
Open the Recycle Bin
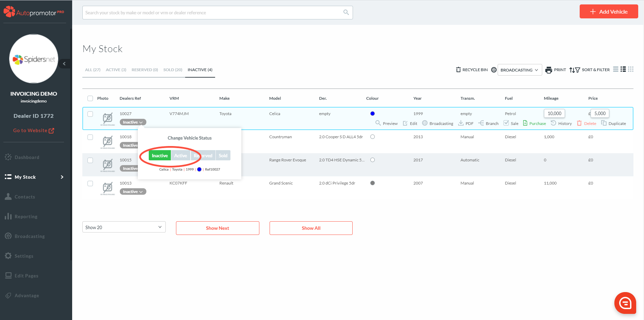pyautogui.click(x=472, y=70)
